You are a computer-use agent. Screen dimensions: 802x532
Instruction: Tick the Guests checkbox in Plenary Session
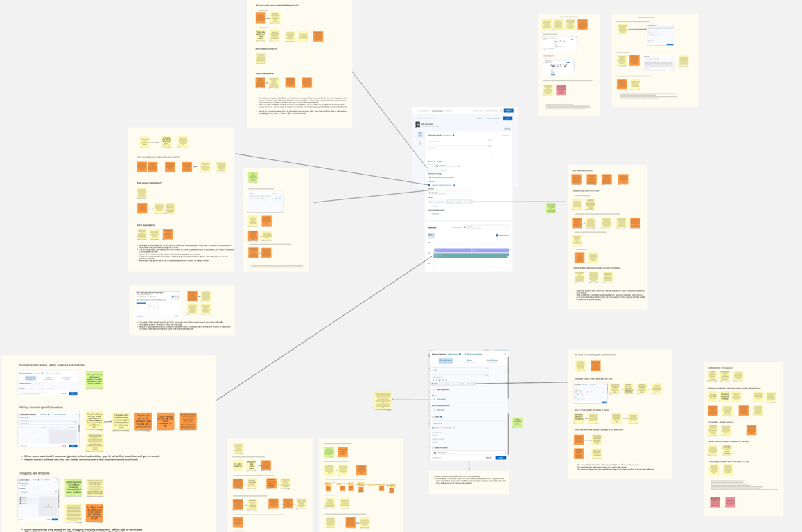click(x=433, y=416)
